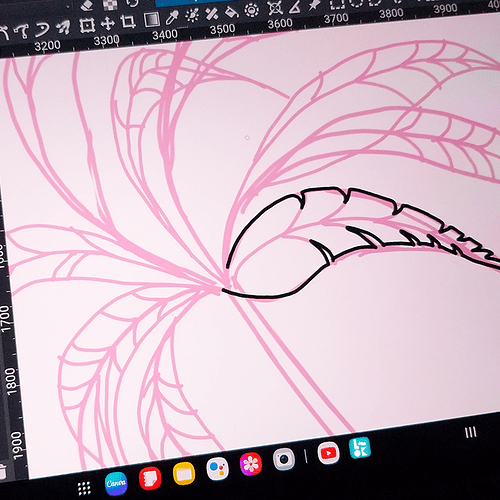Select the Measure tool triangle icon
Image resolution: width=500 pixels, height=500 pixels.
coord(294,6)
